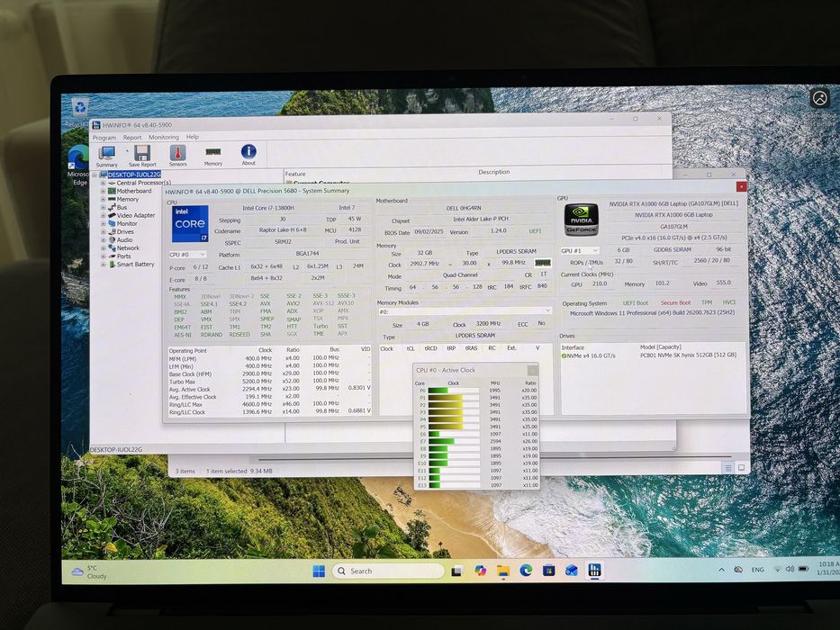Click the P0 core clock bar

coord(454,391)
